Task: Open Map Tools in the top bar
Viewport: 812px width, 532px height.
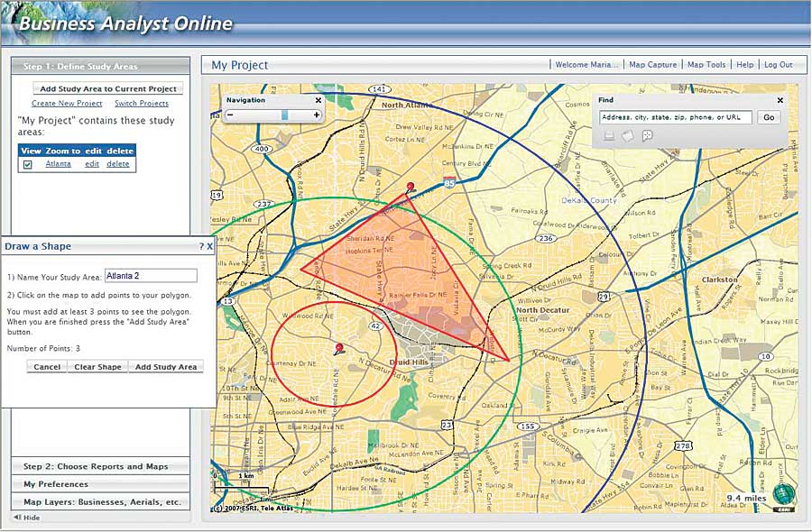Action: coord(706,65)
